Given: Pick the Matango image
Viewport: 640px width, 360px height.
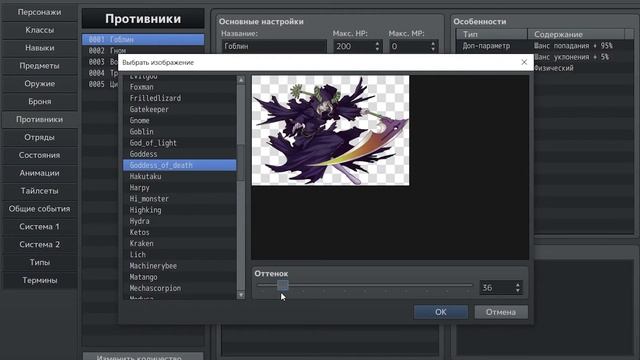Looking at the screenshot, I should (180, 277).
